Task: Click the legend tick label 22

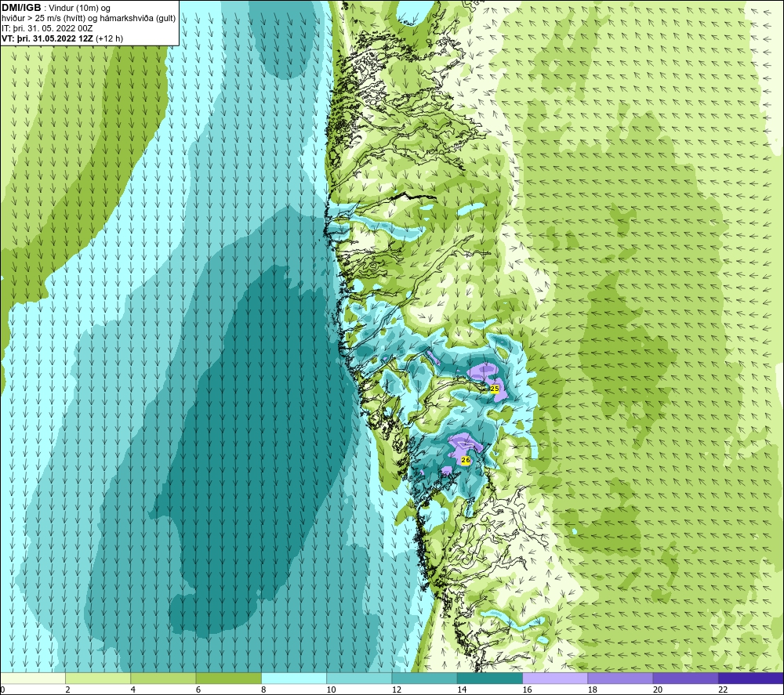Action: coord(723,690)
